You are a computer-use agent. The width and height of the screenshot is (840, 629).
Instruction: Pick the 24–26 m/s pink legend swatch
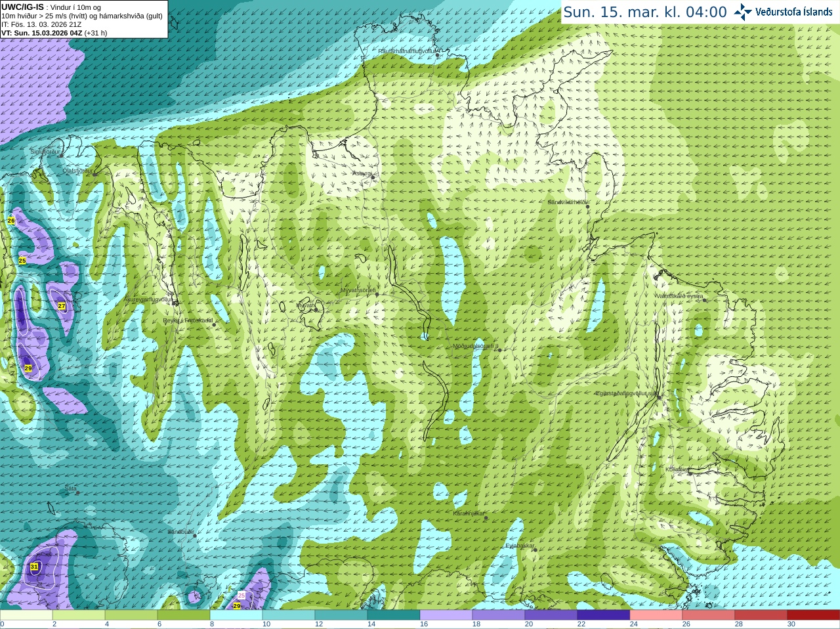(x=656, y=615)
